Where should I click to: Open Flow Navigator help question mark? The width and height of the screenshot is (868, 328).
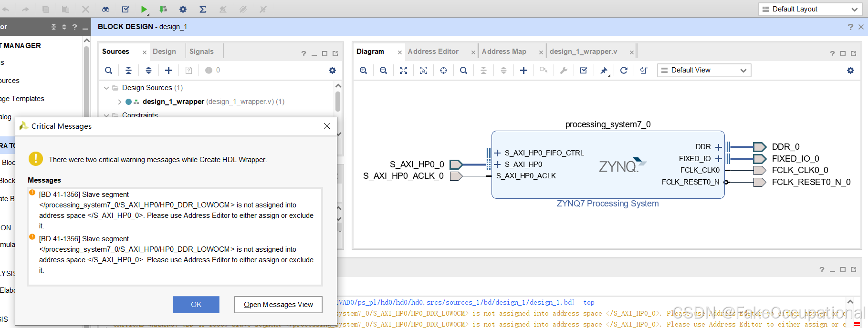tap(74, 27)
